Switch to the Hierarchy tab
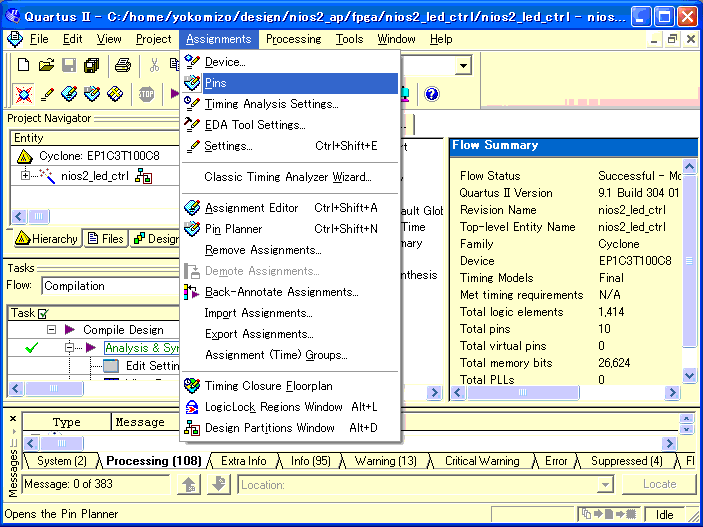Viewport: 703px width, 527px height. coord(47,239)
